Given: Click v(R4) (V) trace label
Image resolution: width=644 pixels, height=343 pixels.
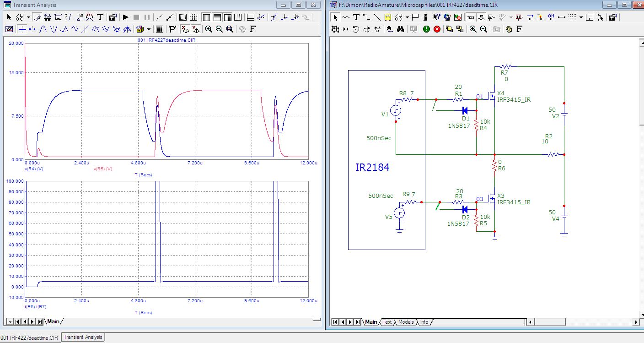Looking at the screenshot, I should (33, 169).
